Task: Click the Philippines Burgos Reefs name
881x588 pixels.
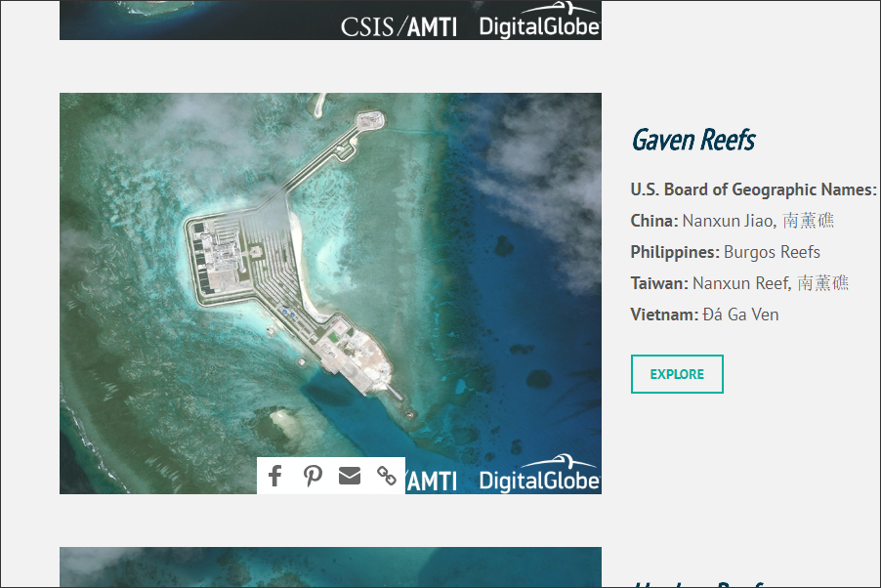Action: [772, 252]
